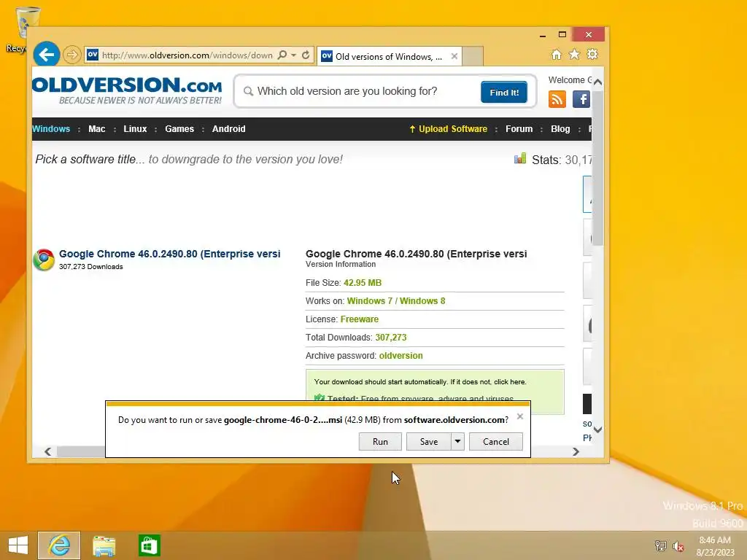Click the 'Windows 7 / Windows 8' link
747x560 pixels.
pyautogui.click(x=396, y=301)
